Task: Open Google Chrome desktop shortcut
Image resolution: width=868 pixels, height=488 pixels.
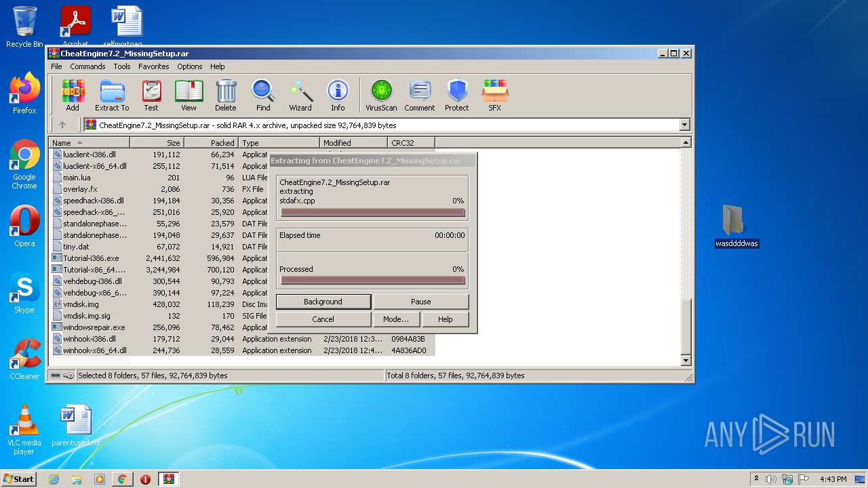Action: (x=24, y=165)
